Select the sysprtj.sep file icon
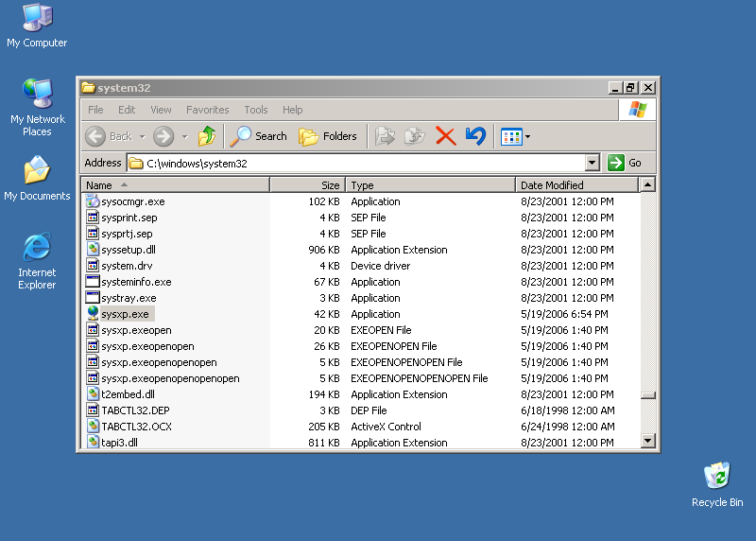Viewport: 756px width, 541px height. [x=93, y=234]
